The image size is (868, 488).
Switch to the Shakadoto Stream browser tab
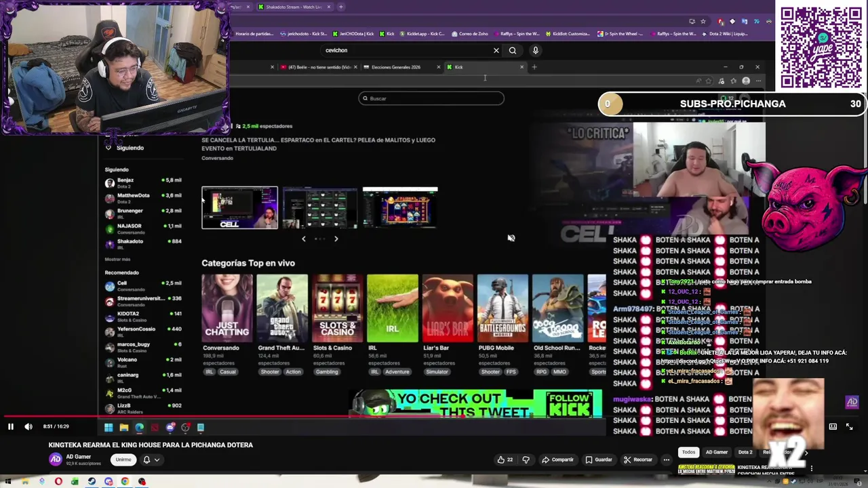point(294,7)
